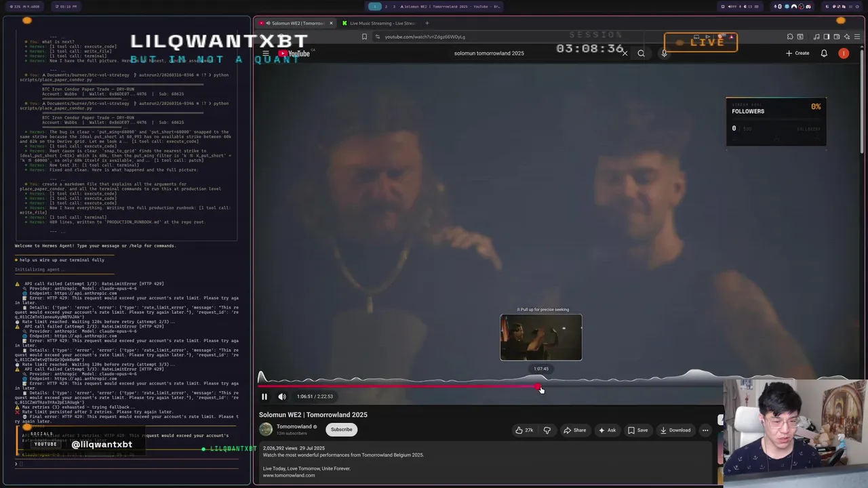The width and height of the screenshot is (868, 488).
Task: Run search with the magnifier icon
Action: click(x=641, y=53)
